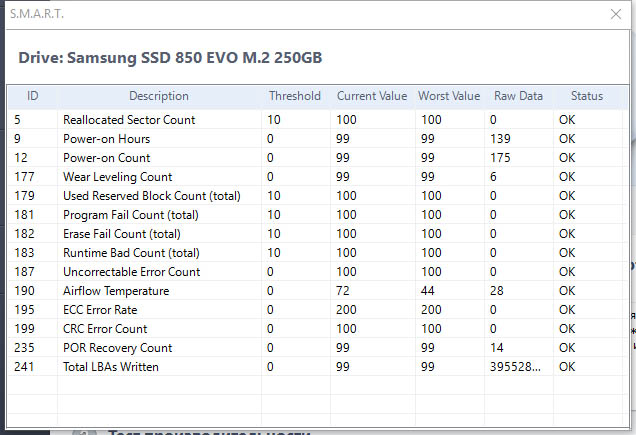Select the ECC Error Rate row

pos(316,310)
